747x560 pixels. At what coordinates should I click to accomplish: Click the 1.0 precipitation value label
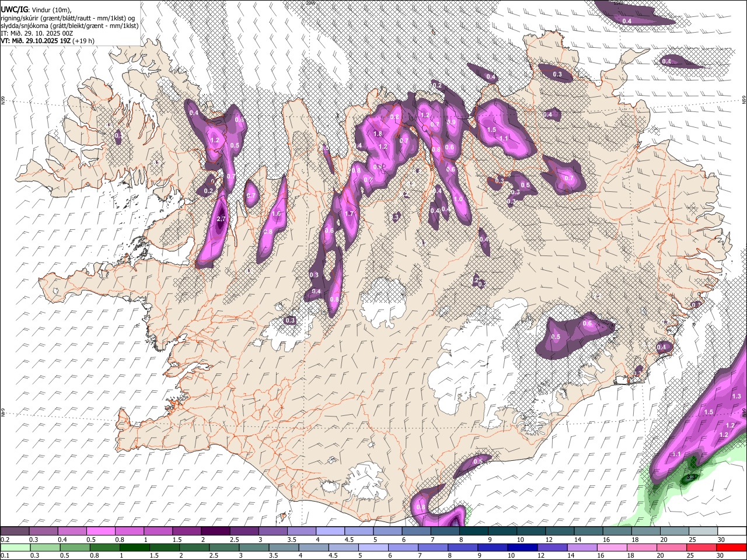pos(458,199)
